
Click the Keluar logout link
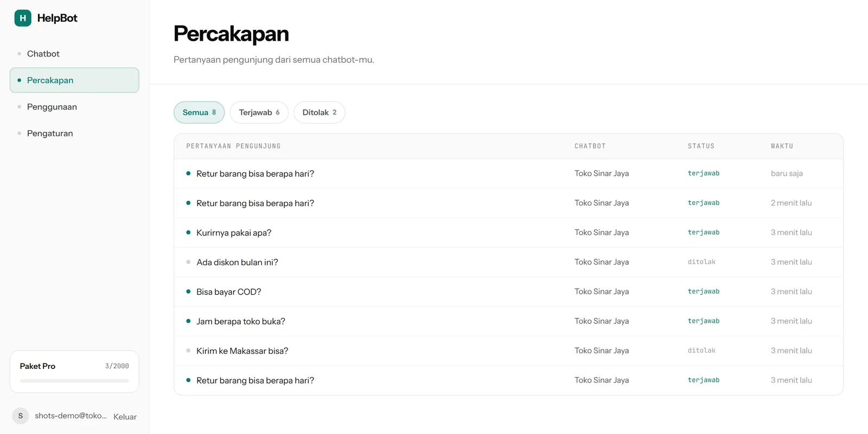125,417
